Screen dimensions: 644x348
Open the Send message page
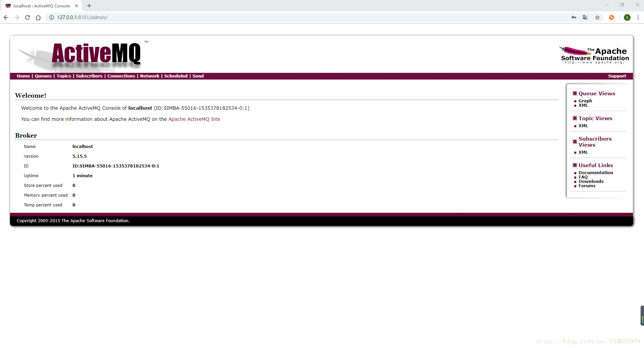[x=198, y=76]
